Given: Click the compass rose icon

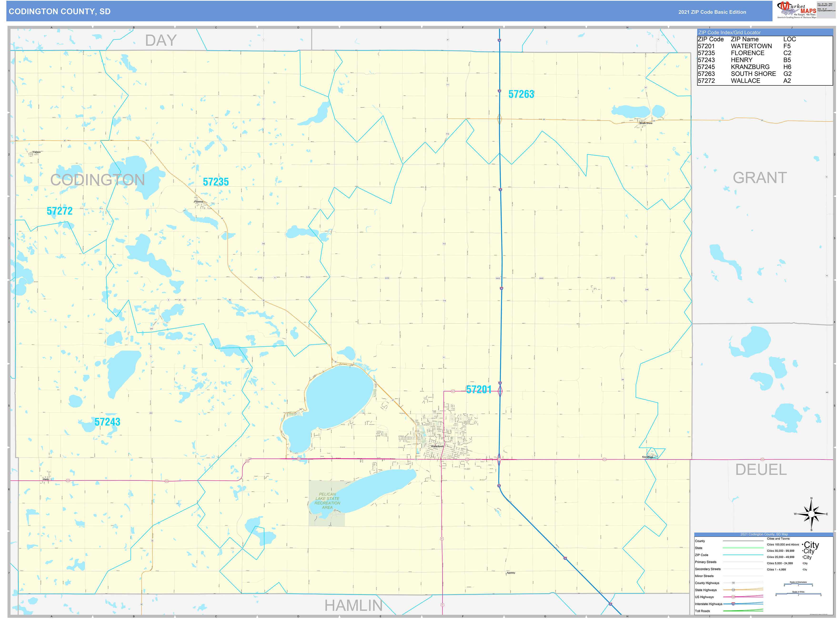Looking at the screenshot, I should click(x=811, y=514).
